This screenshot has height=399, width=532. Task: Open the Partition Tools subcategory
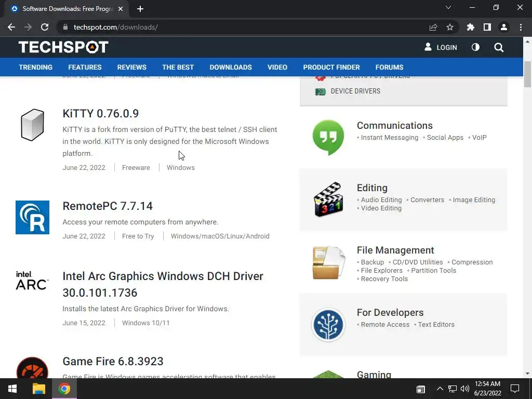434,270
